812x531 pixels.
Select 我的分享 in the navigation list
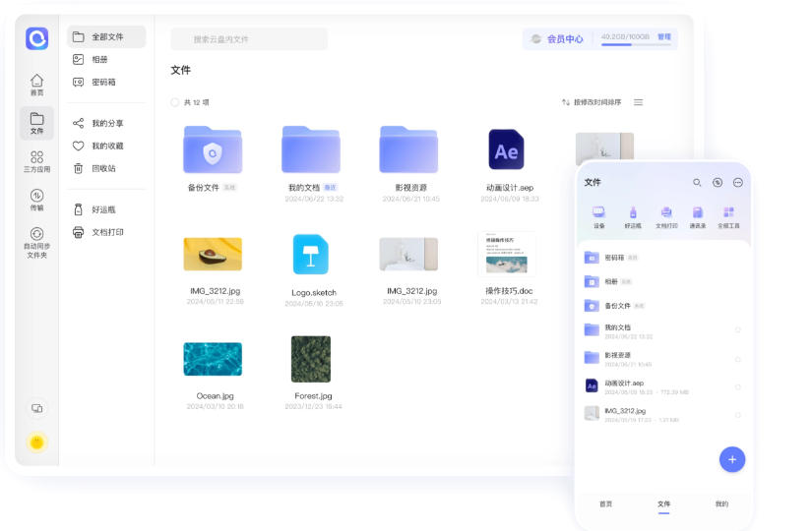[106, 124]
